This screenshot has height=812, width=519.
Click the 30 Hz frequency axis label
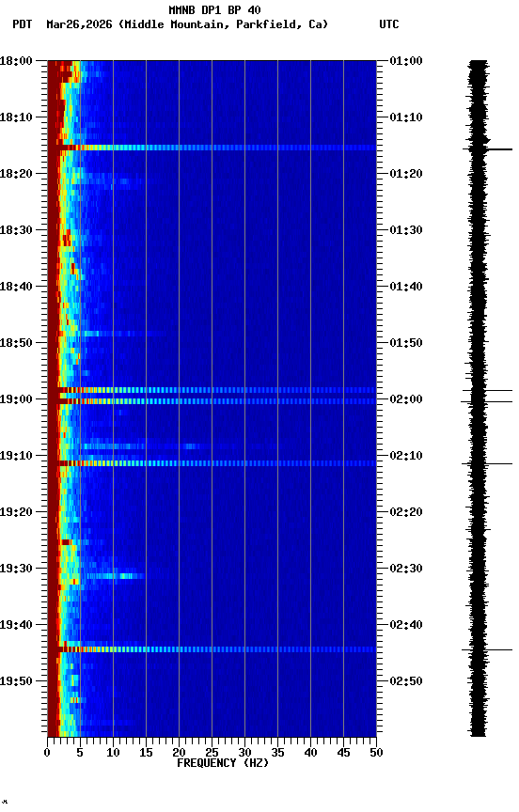pos(244,753)
